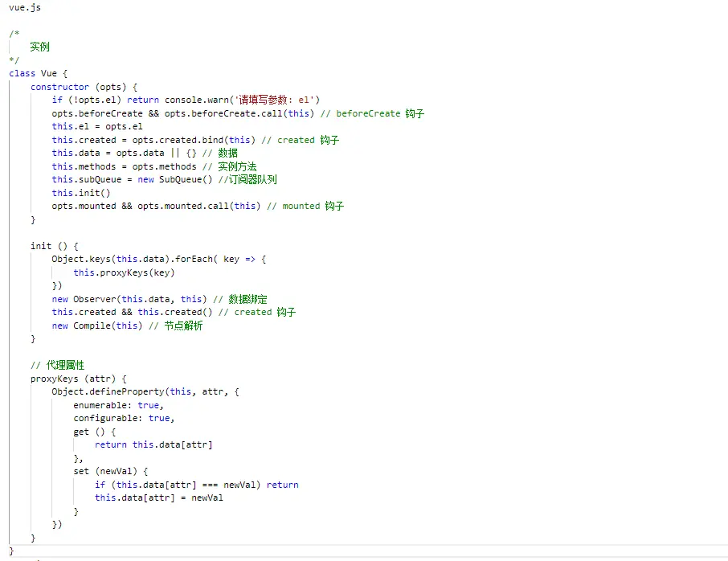
Task: Click 'set (newVal) {' line
Action: 111,471
